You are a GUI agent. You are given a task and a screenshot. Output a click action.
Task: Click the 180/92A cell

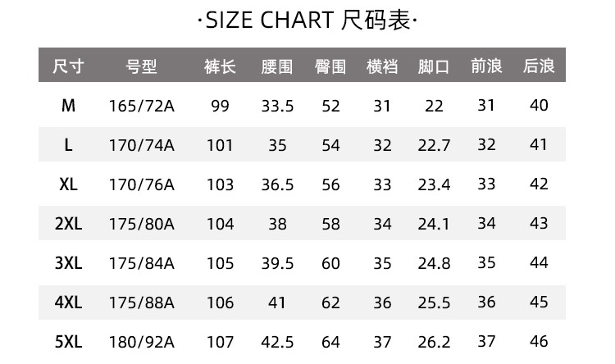tap(142, 342)
